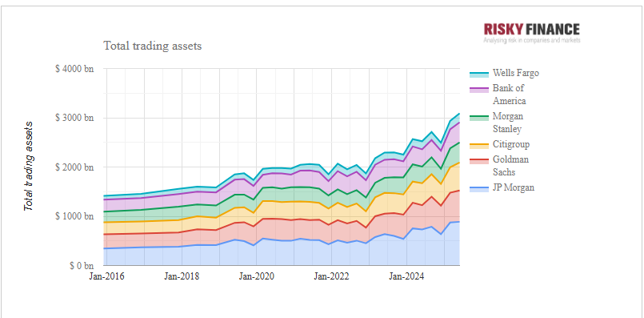Click the Jan-2024 x-axis label
Screen dimensions: 644x318
[406, 276]
